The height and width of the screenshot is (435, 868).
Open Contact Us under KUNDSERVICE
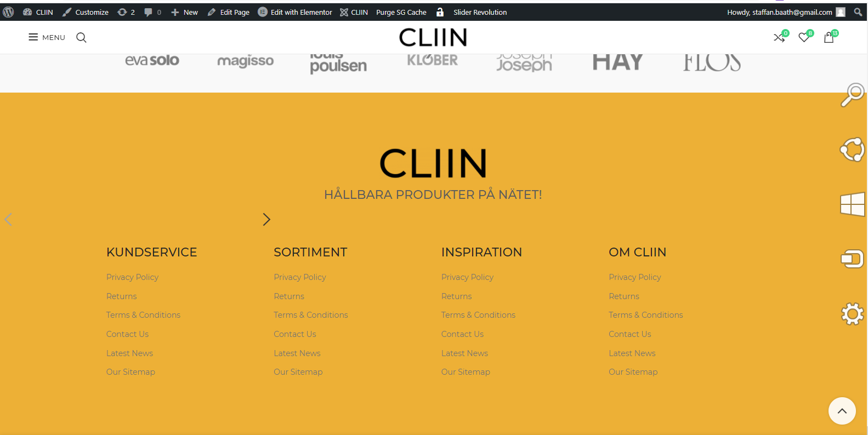coord(127,334)
